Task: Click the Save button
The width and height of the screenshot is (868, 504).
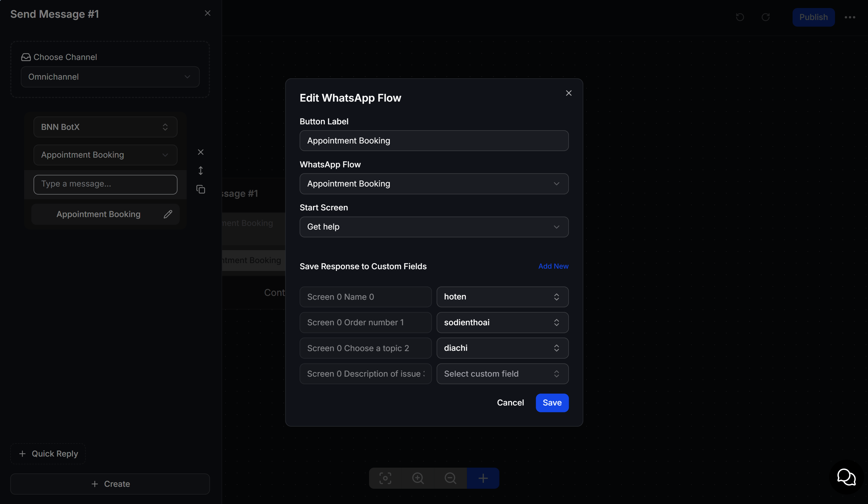Action: click(x=552, y=403)
